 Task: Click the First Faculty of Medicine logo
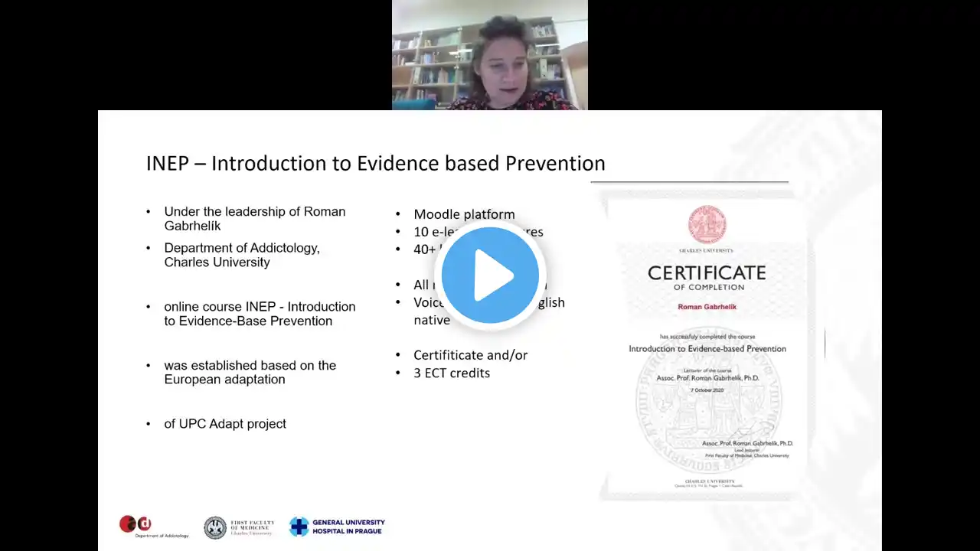tap(239, 527)
